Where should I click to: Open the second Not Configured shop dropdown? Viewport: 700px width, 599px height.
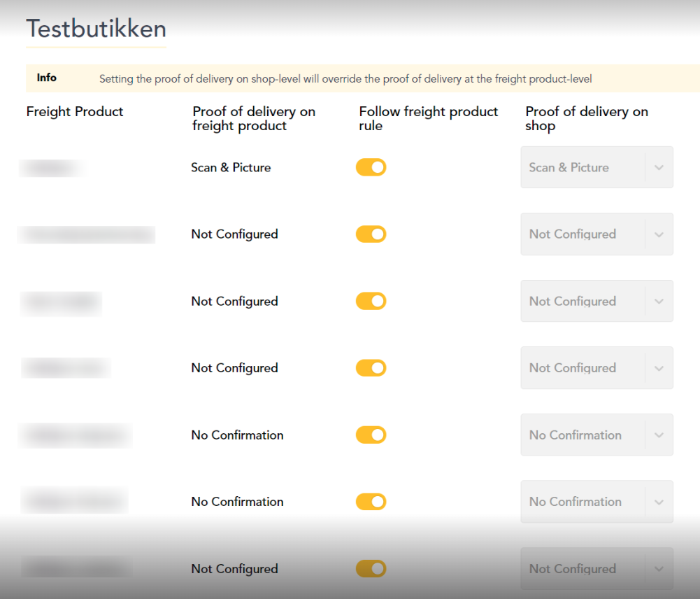[597, 301]
